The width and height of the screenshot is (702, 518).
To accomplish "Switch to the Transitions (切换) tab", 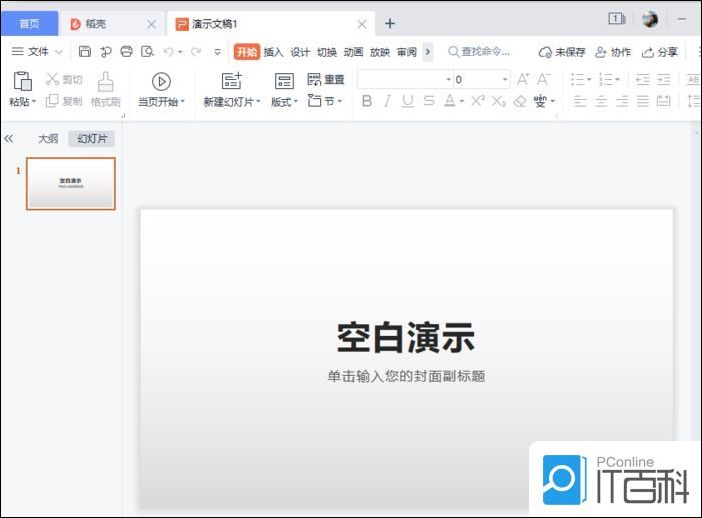I will (x=327, y=52).
